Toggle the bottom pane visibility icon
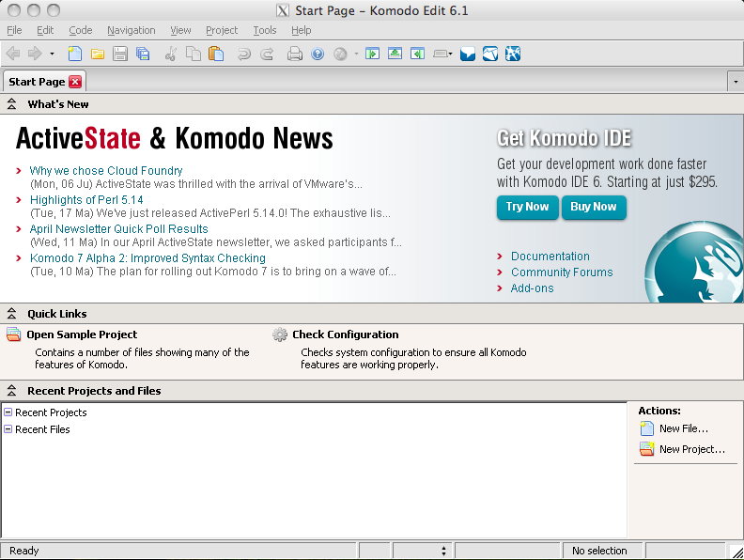Screen dimensions: 744x560 tap(395, 54)
